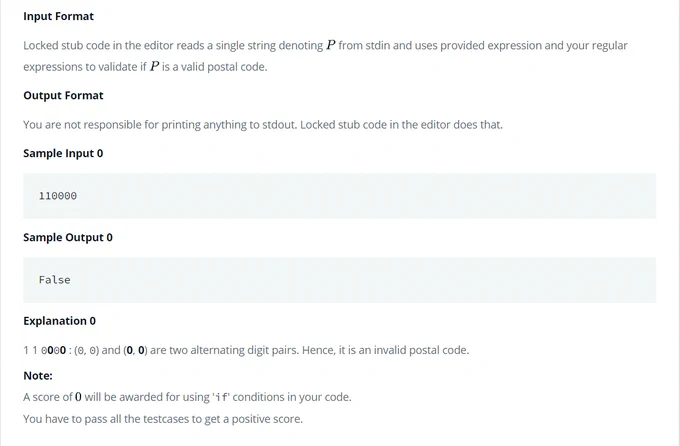This screenshot has width=680, height=446.
Task: Click the Output Format heading
Action: pos(63,95)
